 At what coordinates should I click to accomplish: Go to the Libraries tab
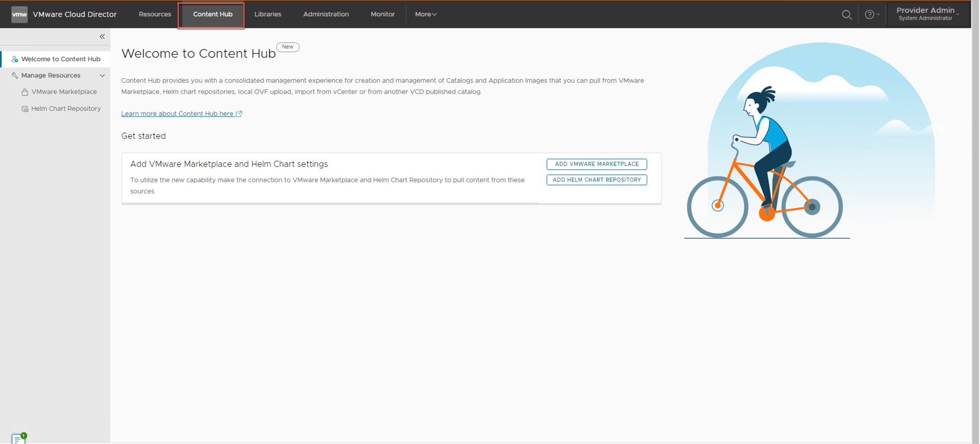(268, 14)
